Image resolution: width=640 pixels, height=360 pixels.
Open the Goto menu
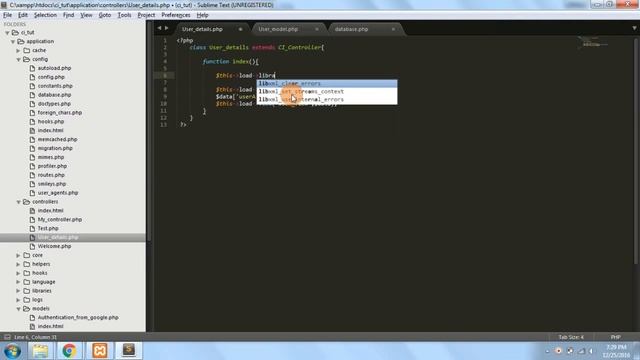point(104,15)
